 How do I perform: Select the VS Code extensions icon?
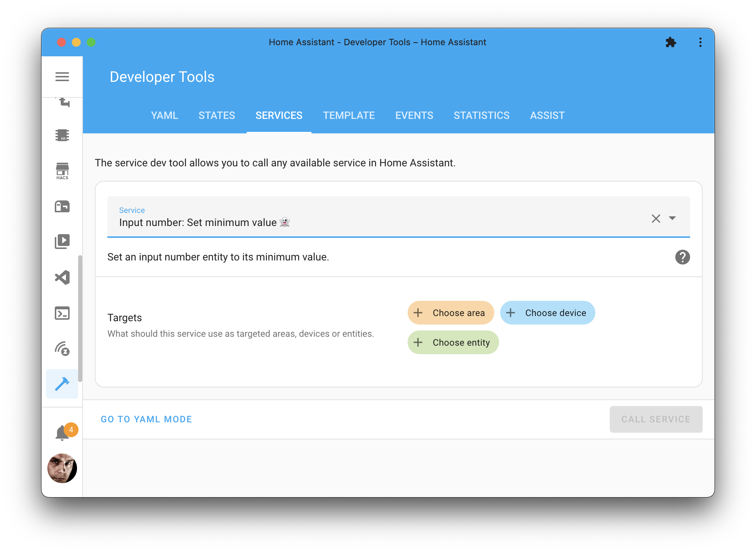point(62,277)
